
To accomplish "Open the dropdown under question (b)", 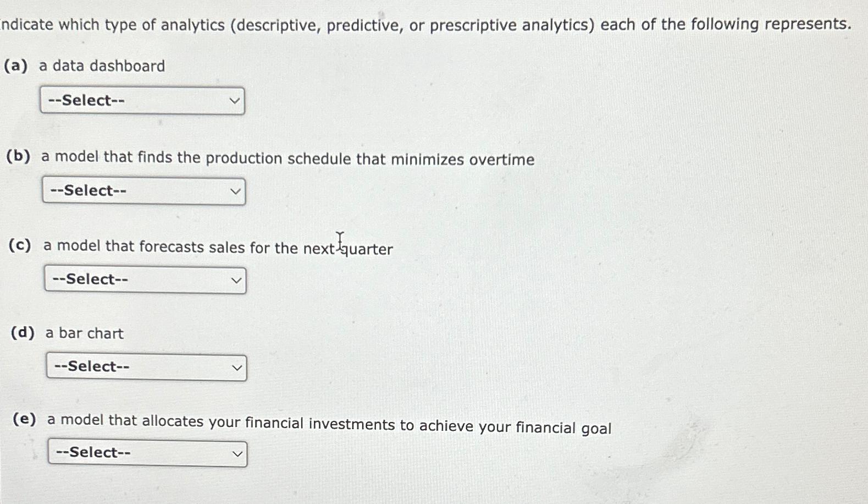I will point(144,191).
